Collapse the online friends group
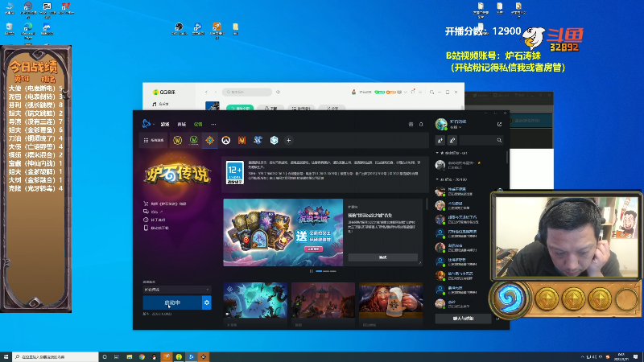644x362 pixels. [x=452, y=179]
